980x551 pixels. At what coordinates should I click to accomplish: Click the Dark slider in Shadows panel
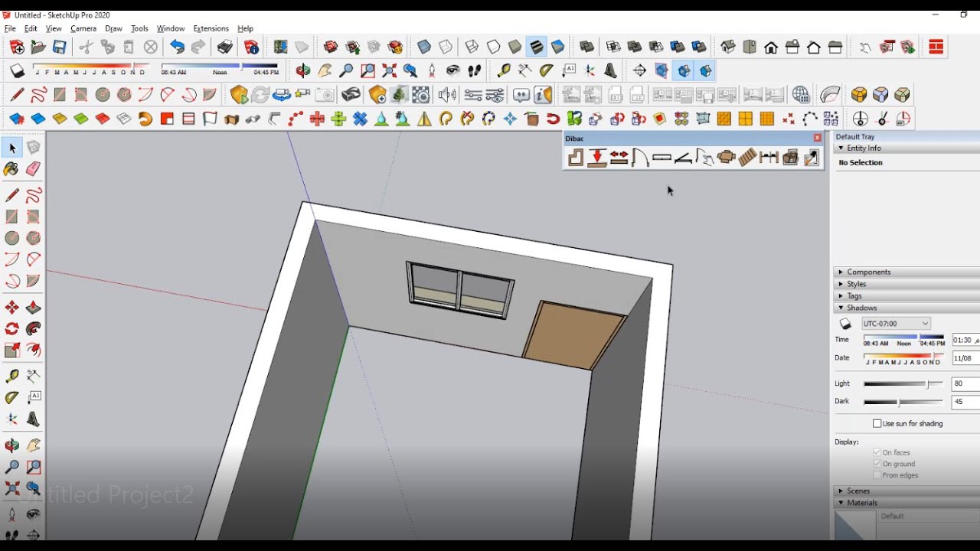point(903,402)
